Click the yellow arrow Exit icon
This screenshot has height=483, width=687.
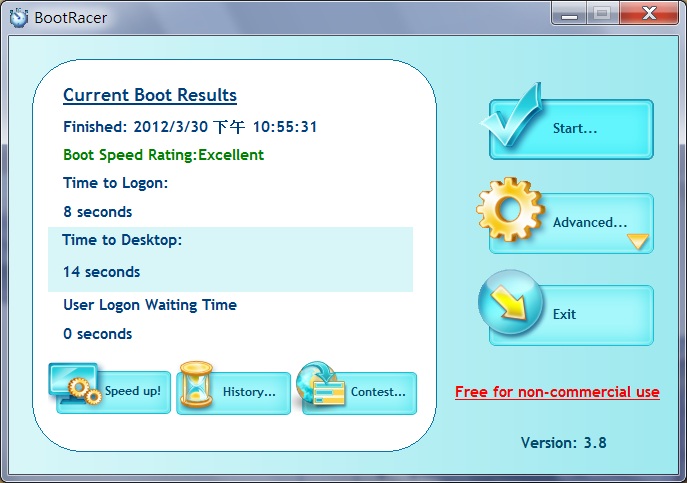[510, 302]
